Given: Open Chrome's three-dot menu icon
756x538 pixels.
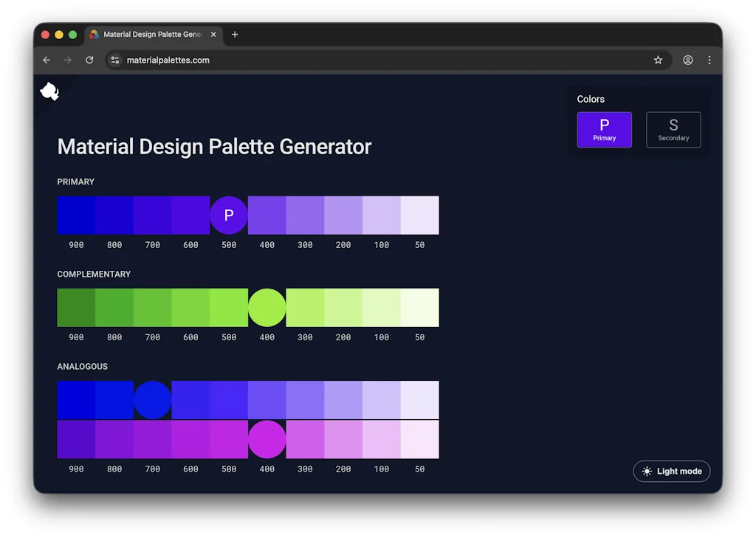Looking at the screenshot, I should coord(709,60).
